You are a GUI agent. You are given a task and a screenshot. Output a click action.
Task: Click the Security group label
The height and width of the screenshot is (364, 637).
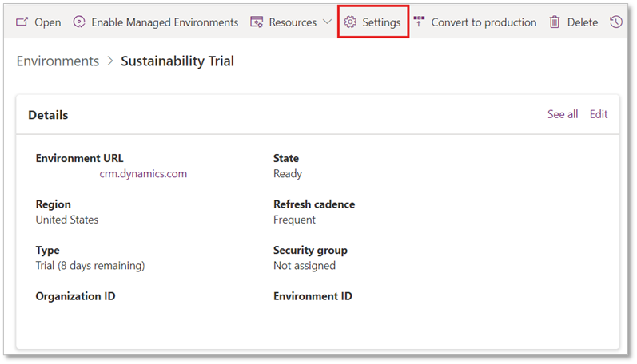(x=310, y=251)
